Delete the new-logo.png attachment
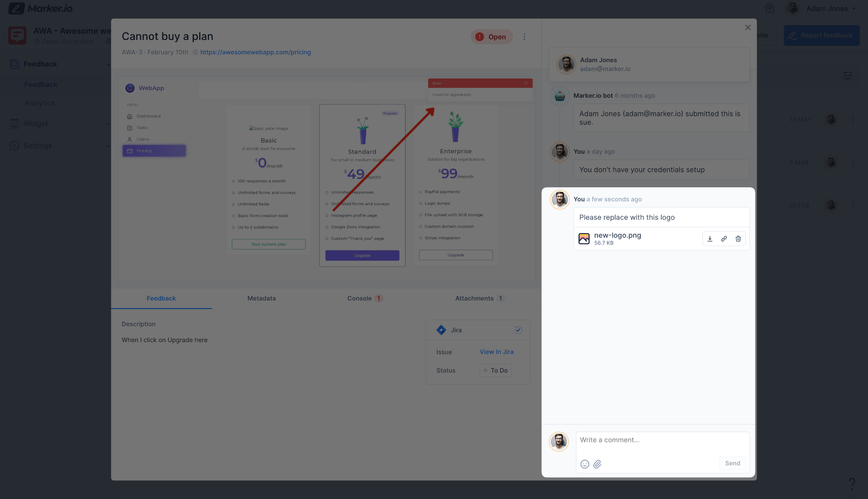 pos(738,239)
